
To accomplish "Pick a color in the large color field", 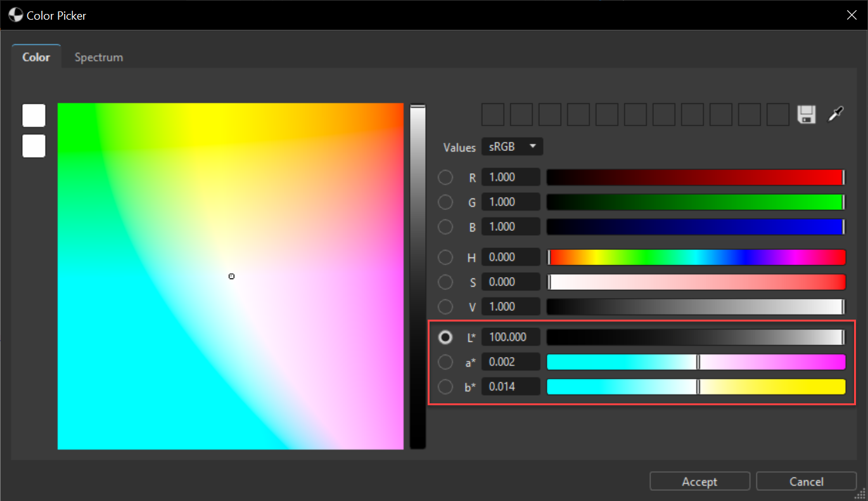I will point(231,276).
